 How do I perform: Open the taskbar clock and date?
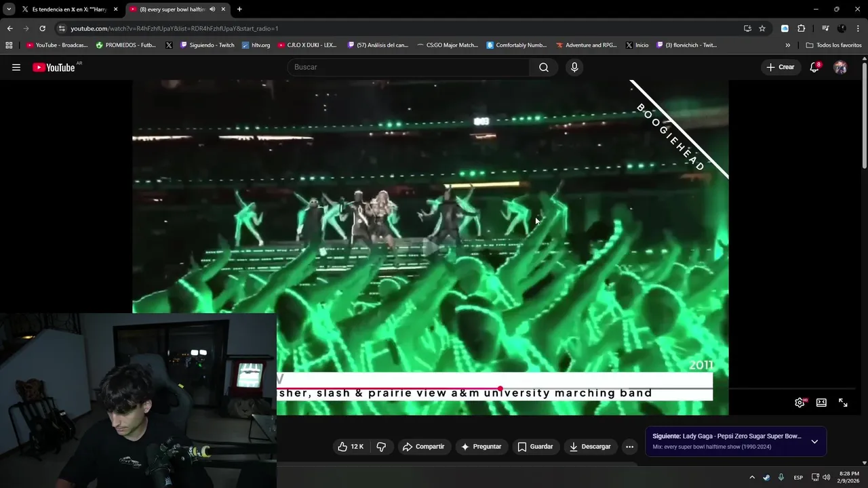point(849,477)
